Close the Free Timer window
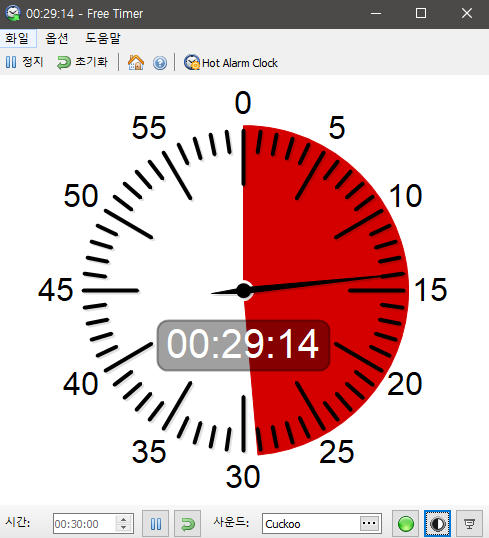 tap(466, 14)
